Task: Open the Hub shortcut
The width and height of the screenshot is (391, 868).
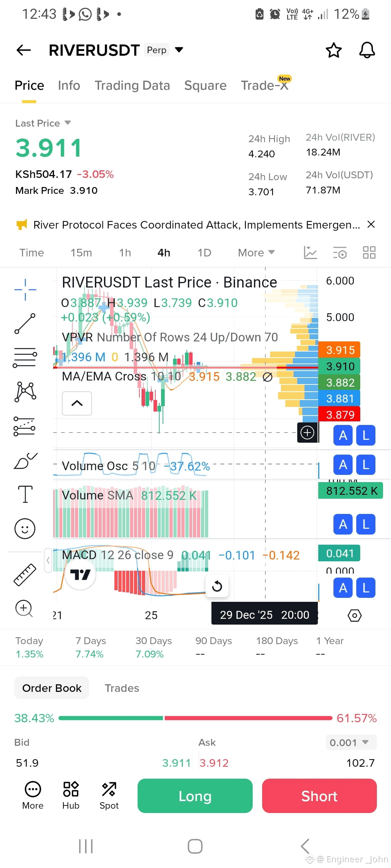Action: tap(71, 796)
